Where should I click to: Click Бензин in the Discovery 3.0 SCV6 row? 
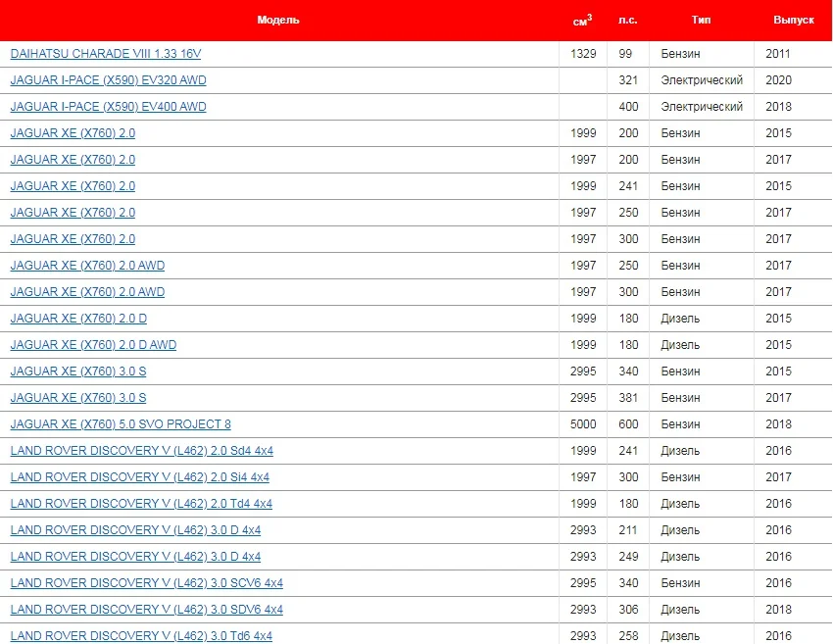pos(680,583)
